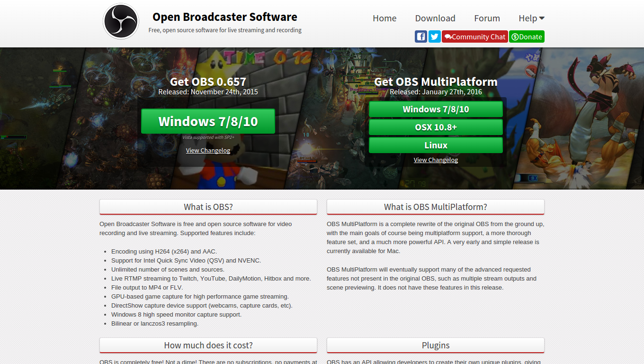
Task: Click 'What is OBS MultiPlatform?' heading
Action: point(436,207)
